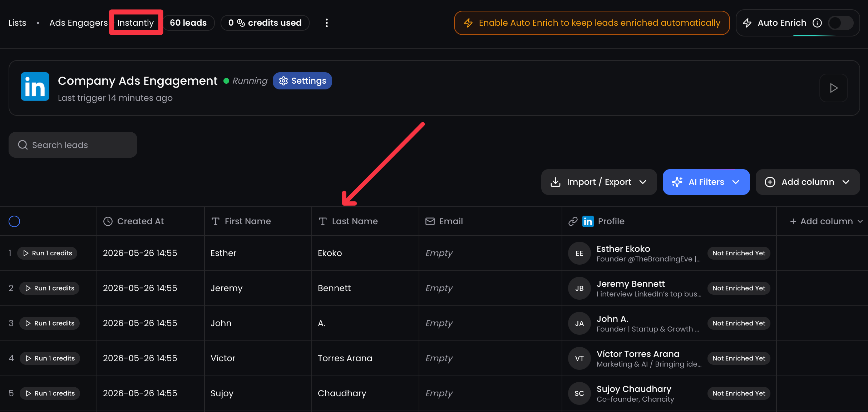
Task: Run 1 credits for row 1
Action: click(48, 253)
